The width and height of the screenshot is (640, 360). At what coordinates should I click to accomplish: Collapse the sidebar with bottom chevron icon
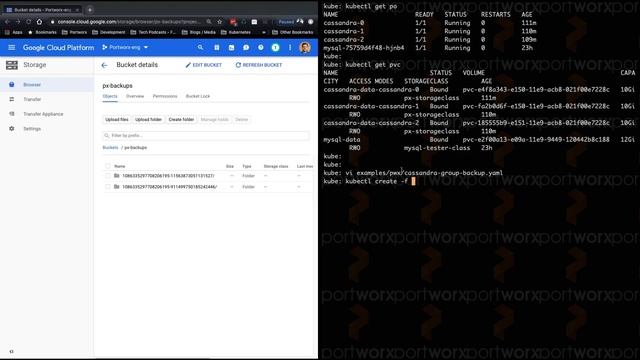[x=11, y=351]
